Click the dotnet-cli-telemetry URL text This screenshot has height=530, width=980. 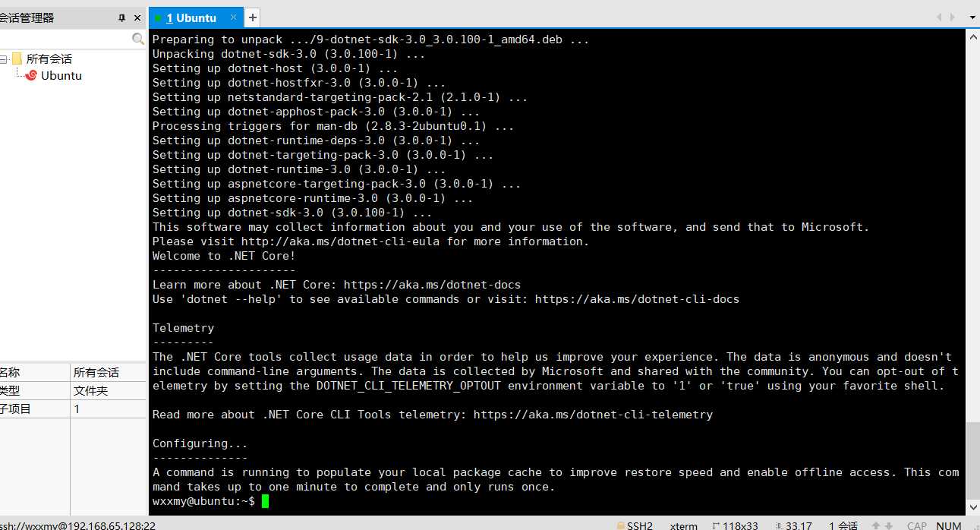pos(593,415)
